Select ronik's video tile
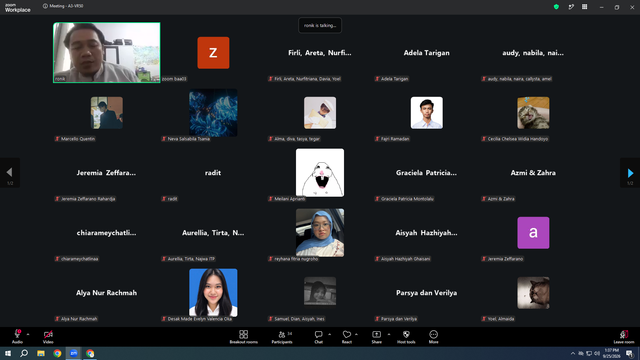The height and width of the screenshot is (360, 640). tap(107, 53)
